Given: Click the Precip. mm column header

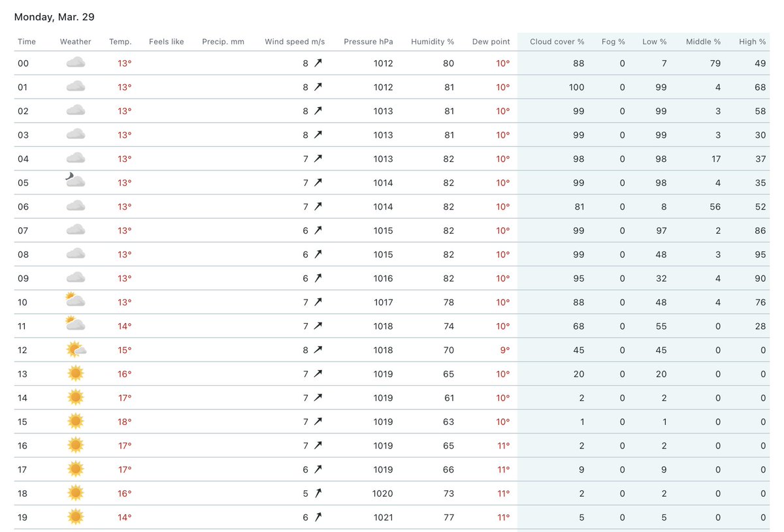Looking at the screenshot, I should point(223,42).
